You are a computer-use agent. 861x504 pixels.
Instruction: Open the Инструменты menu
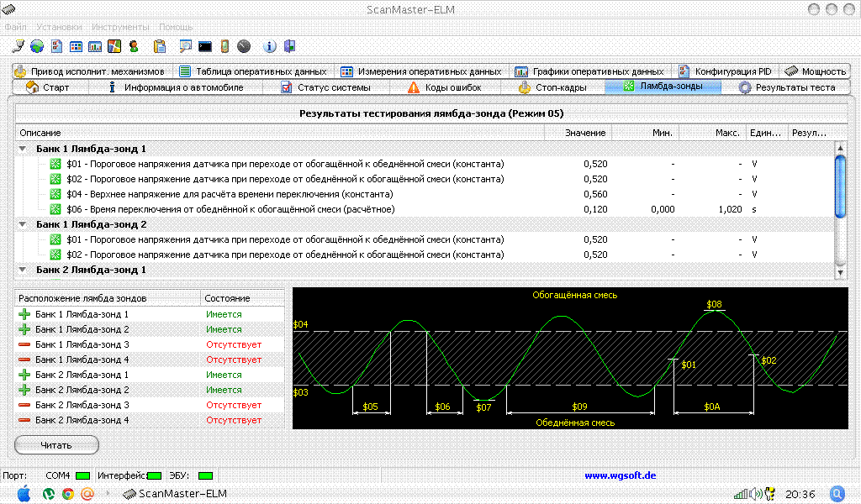pyautogui.click(x=120, y=27)
